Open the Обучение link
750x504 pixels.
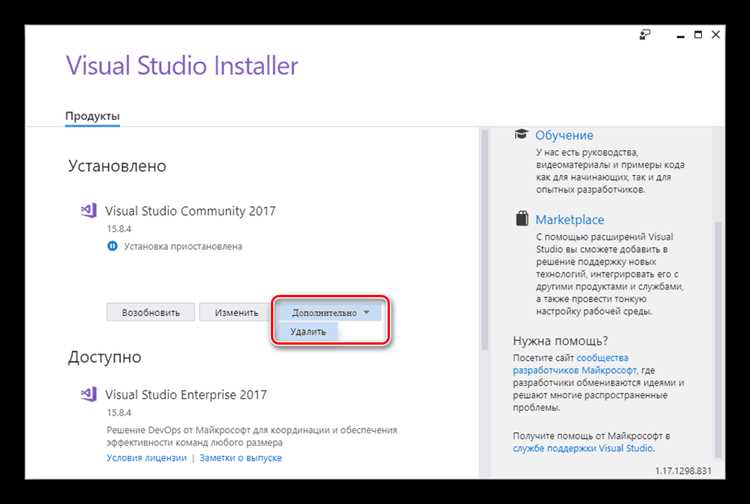click(x=564, y=135)
